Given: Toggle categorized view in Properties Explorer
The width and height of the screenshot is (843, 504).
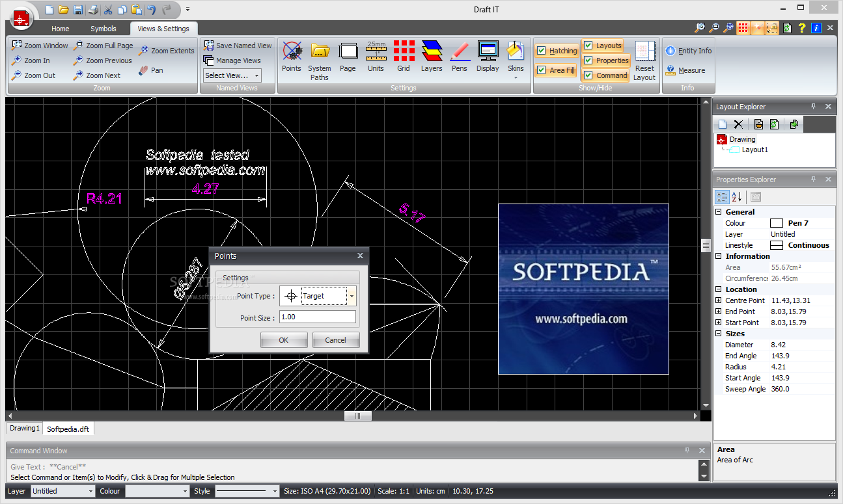Looking at the screenshot, I should pyautogui.click(x=722, y=197).
